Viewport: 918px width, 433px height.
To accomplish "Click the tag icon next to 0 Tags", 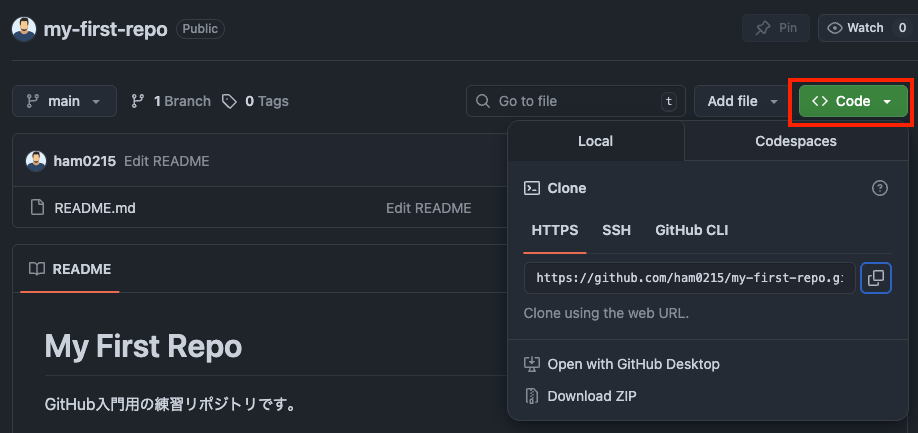I will [229, 101].
